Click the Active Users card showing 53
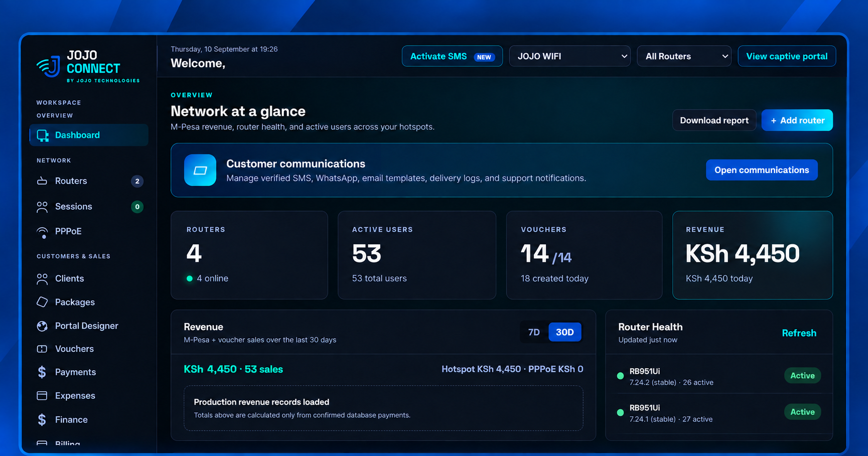Screen dimensions: 868x456 click(417, 255)
